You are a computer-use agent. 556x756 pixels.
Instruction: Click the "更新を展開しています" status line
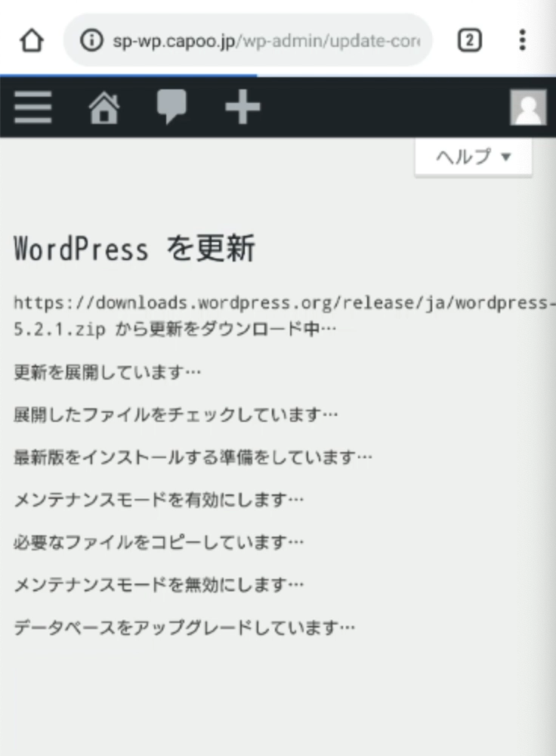(x=108, y=372)
